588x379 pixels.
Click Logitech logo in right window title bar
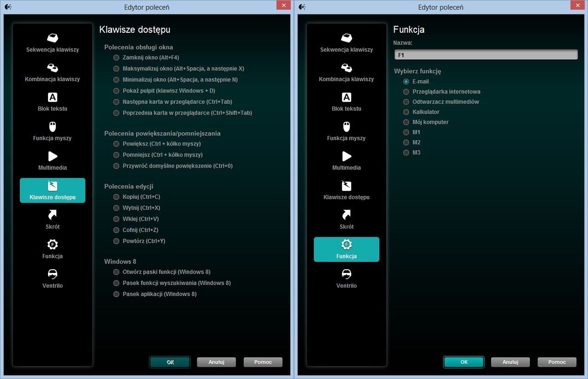tap(302, 6)
